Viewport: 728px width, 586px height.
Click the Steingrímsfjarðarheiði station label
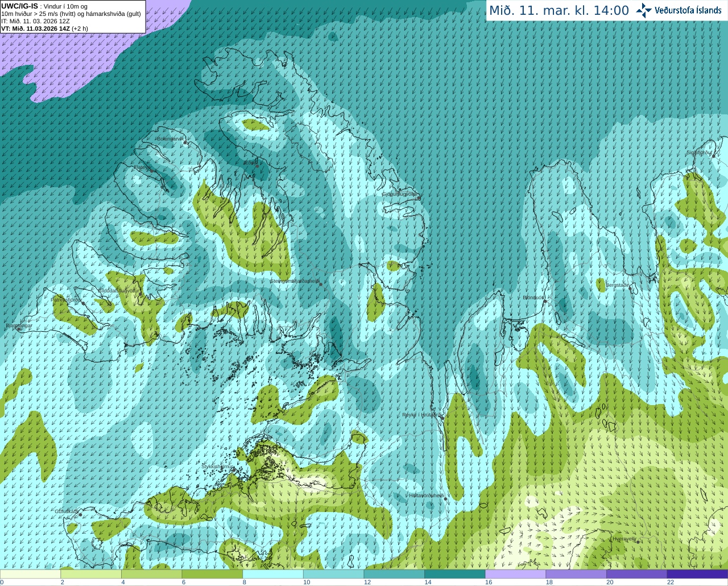coord(295,281)
